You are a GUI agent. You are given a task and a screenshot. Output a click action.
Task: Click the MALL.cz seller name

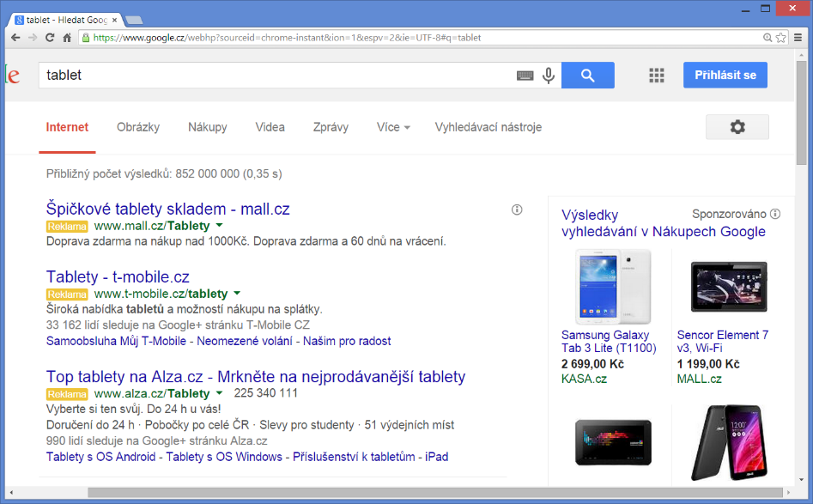699,379
